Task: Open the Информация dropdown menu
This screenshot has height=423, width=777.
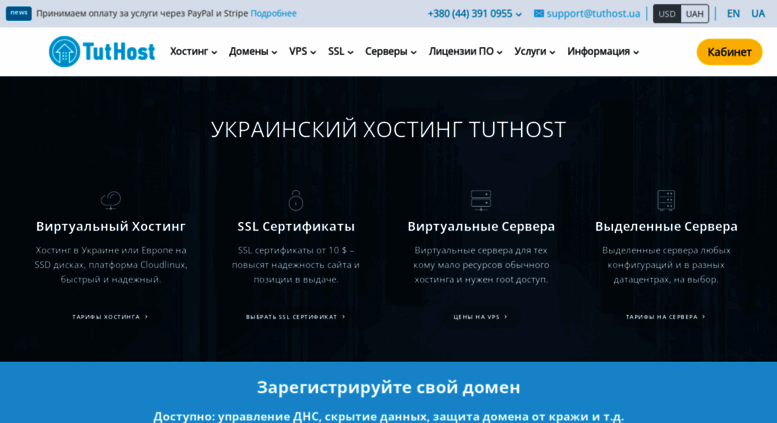Action: coord(603,52)
